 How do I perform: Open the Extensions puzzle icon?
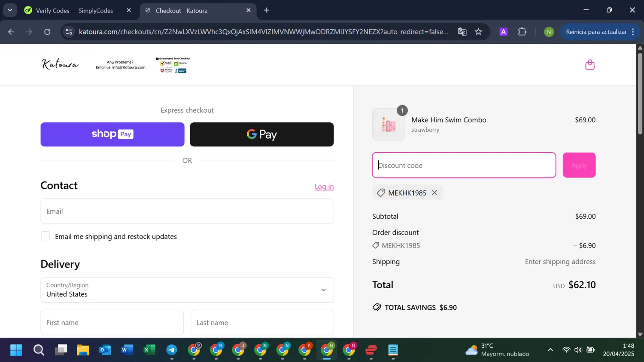[522, 32]
